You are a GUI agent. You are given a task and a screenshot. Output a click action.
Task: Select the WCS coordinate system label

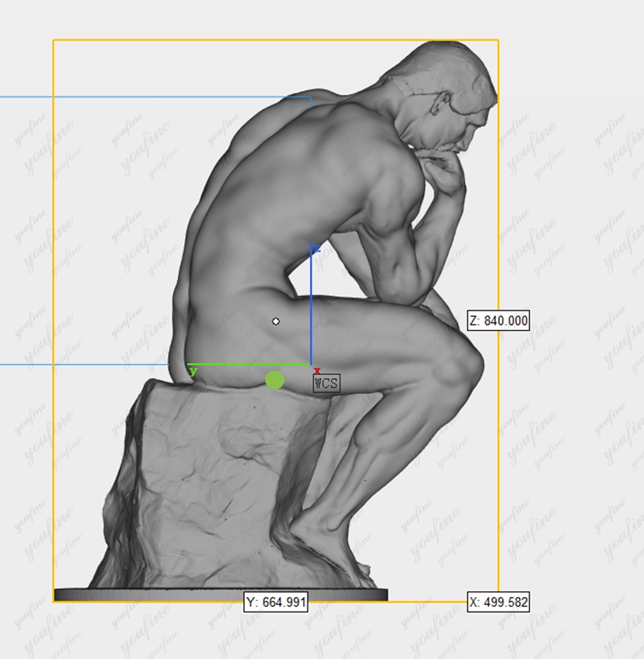tap(327, 383)
